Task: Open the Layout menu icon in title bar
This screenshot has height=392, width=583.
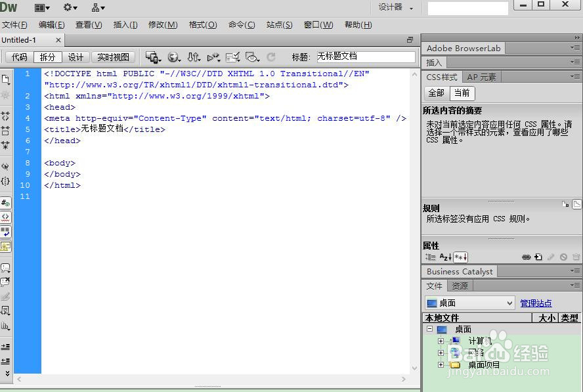Action: pos(42,7)
